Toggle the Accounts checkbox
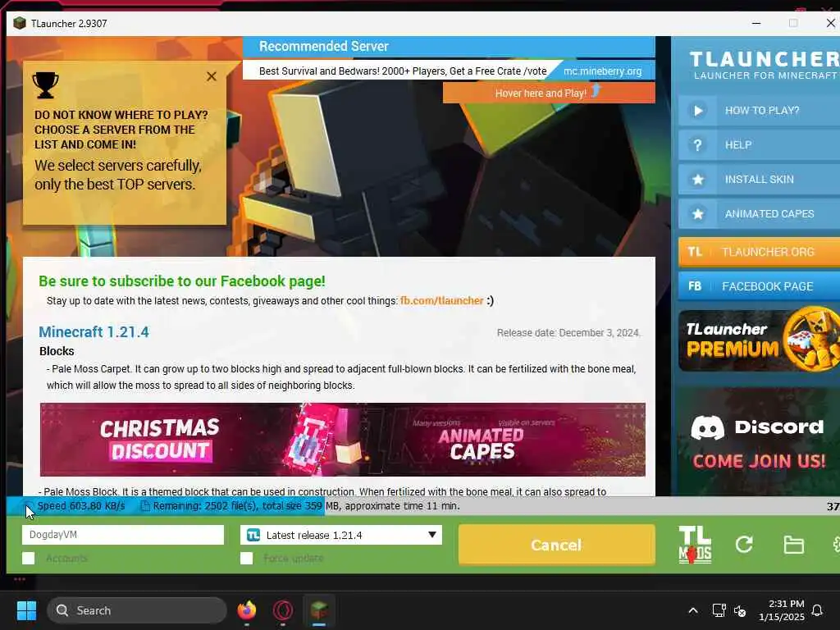This screenshot has width=840, height=630. click(x=29, y=558)
